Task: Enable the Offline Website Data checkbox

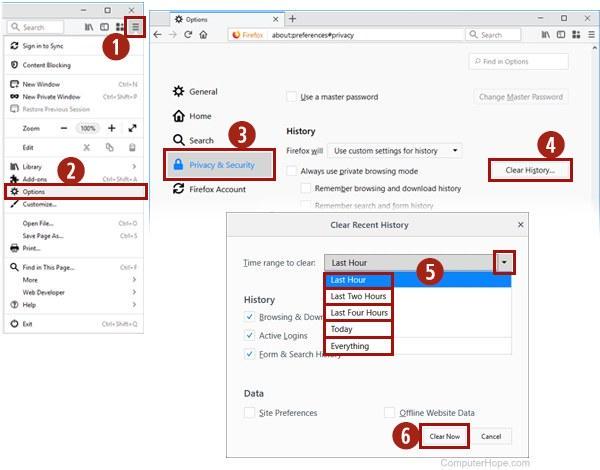Action: [390, 413]
